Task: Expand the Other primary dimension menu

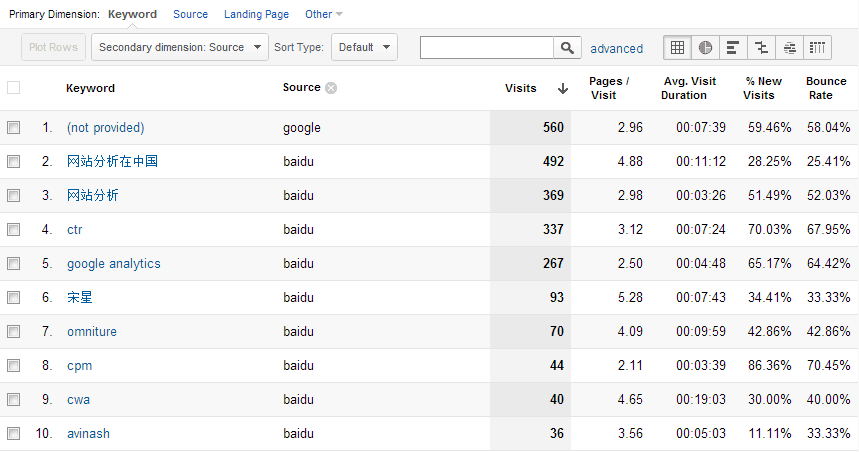Action: (323, 14)
